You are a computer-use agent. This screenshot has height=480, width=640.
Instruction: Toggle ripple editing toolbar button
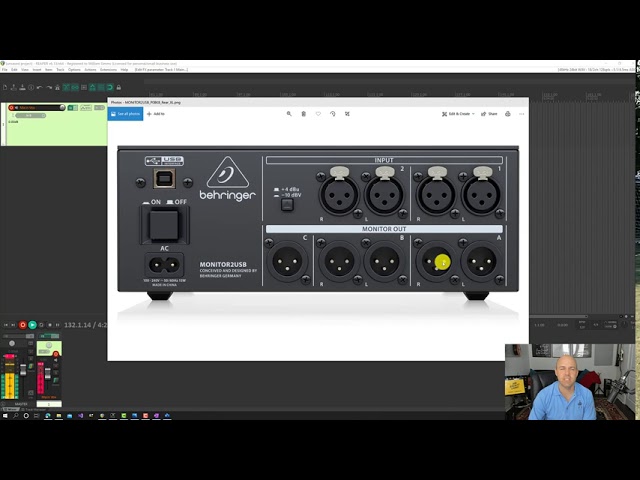pyautogui.click(x=84, y=87)
